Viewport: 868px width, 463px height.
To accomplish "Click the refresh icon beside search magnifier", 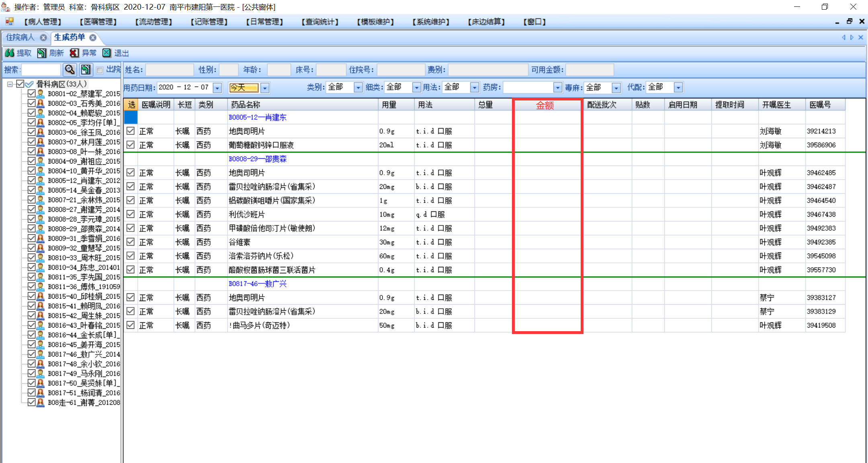I will [x=86, y=70].
